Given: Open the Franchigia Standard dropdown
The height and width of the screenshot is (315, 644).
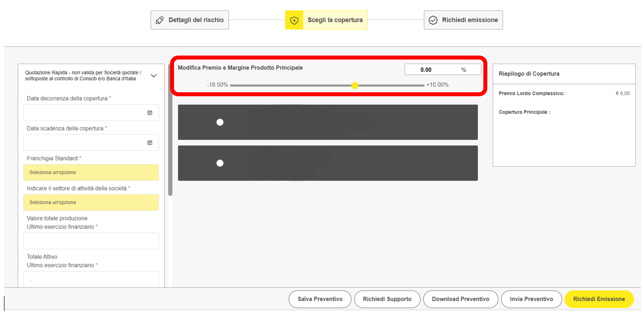Looking at the screenshot, I should (x=91, y=173).
